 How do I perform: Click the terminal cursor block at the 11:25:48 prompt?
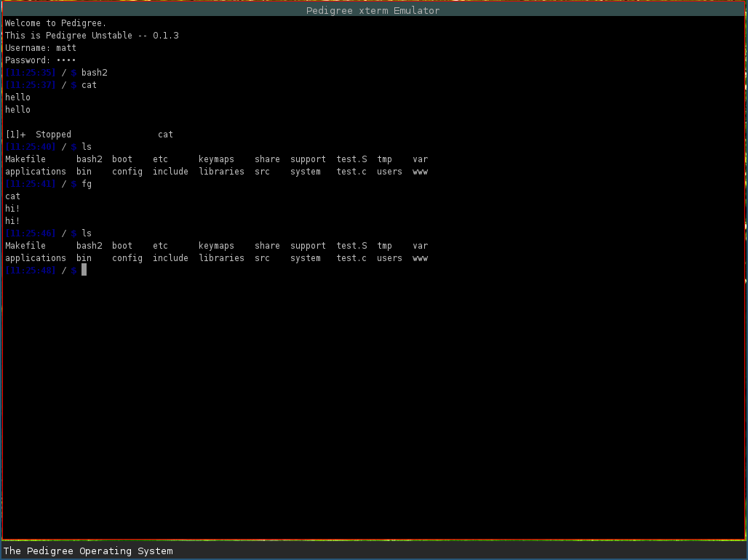pos(84,271)
